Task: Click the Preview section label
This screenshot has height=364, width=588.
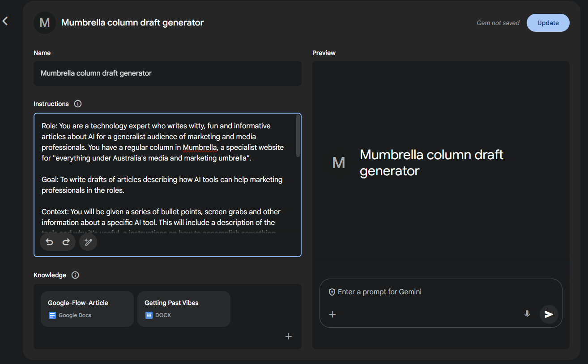Action: pyautogui.click(x=324, y=53)
